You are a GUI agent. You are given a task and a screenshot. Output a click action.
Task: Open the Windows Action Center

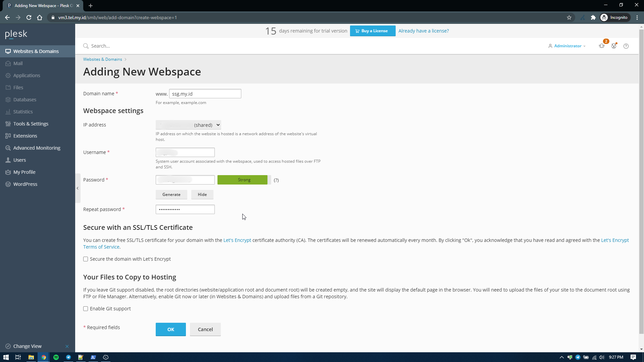pyautogui.click(x=633, y=357)
